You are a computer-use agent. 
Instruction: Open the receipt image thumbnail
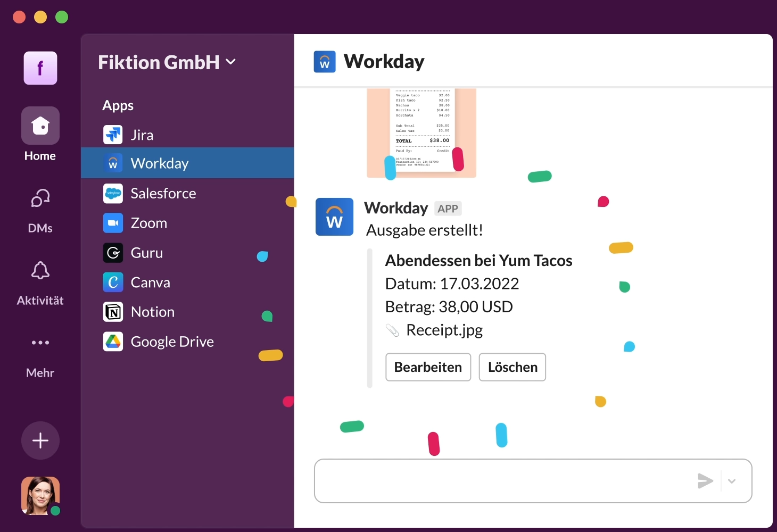[421, 133]
